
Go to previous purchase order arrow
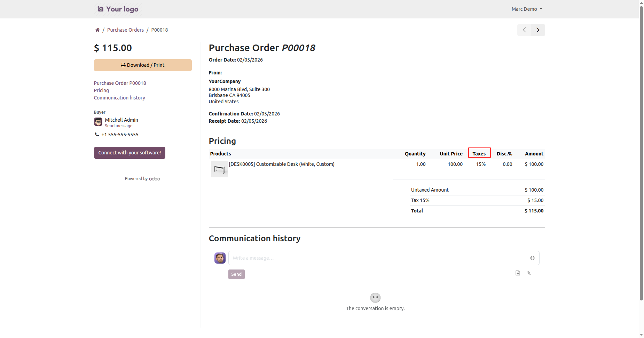pyautogui.click(x=524, y=30)
